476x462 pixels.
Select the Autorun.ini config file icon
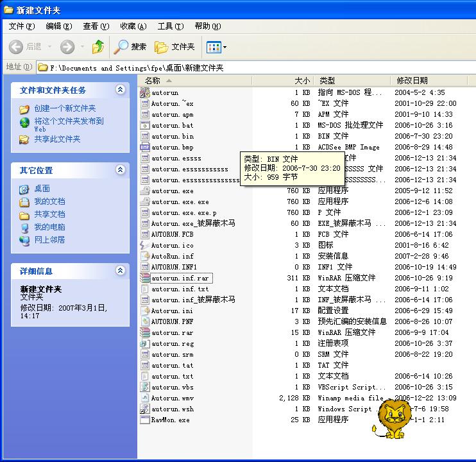(145, 311)
